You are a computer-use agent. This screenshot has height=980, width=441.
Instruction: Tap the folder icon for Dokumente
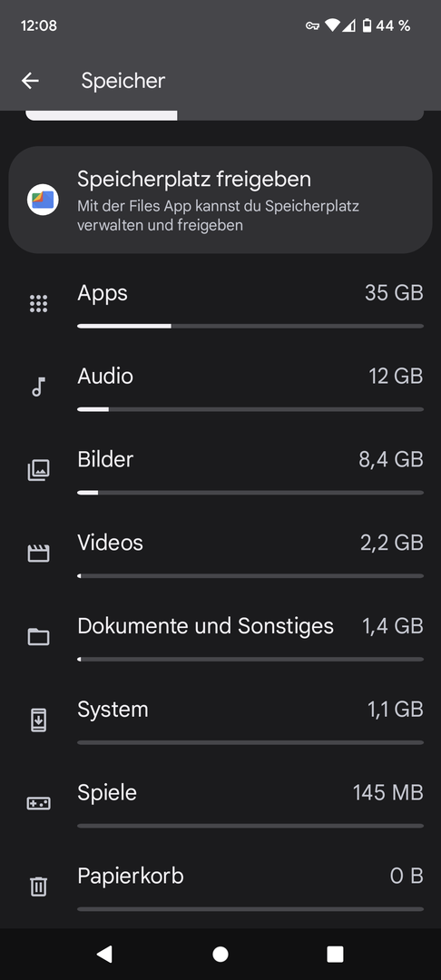[x=39, y=637]
